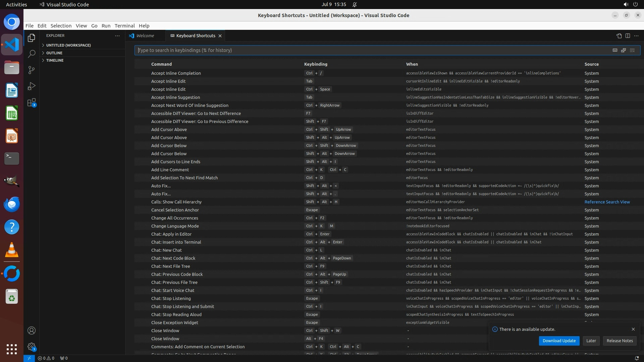Open the Search view in activity bar

pyautogui.click(x=32, y=54)
